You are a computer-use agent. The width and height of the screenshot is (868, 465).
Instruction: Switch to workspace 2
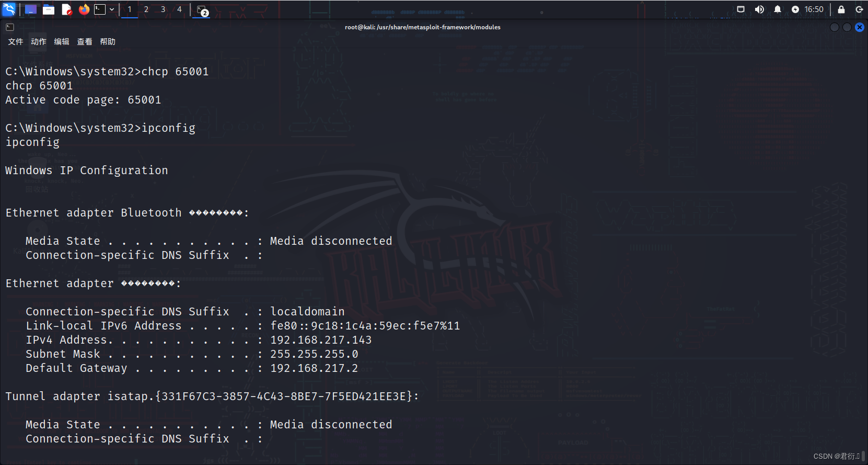click(x=146, y=9)
